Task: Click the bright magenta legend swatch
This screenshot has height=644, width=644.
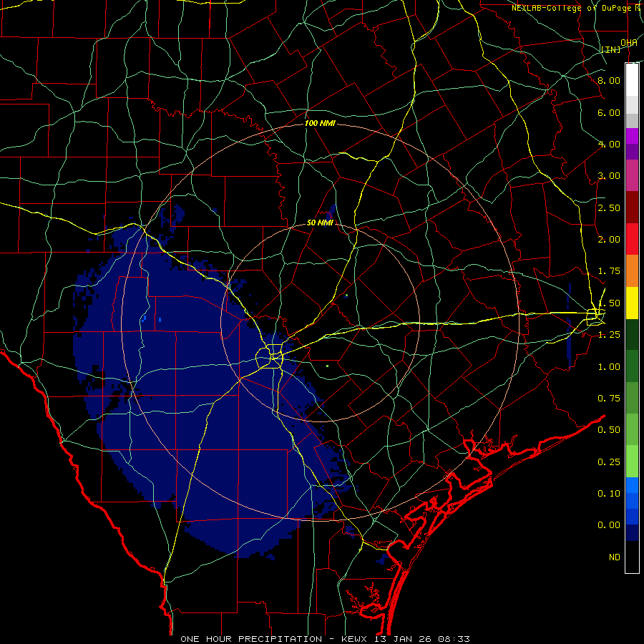Action: [632, 136]
